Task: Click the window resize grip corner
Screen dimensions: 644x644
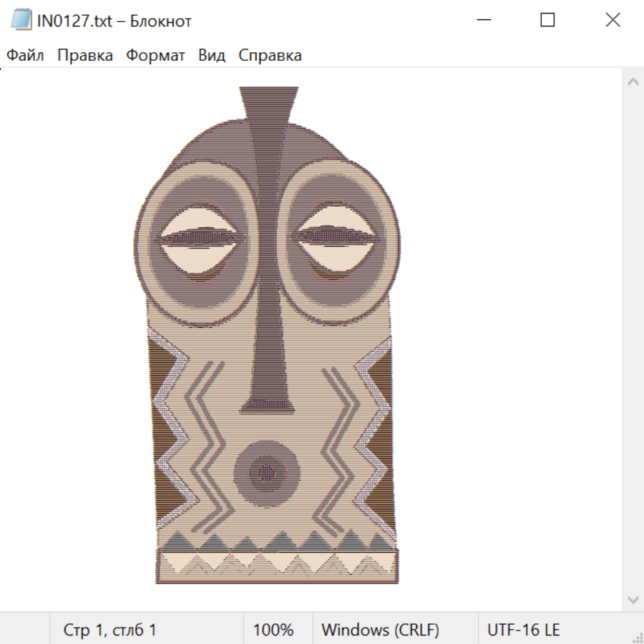Action: click(638, 638)
